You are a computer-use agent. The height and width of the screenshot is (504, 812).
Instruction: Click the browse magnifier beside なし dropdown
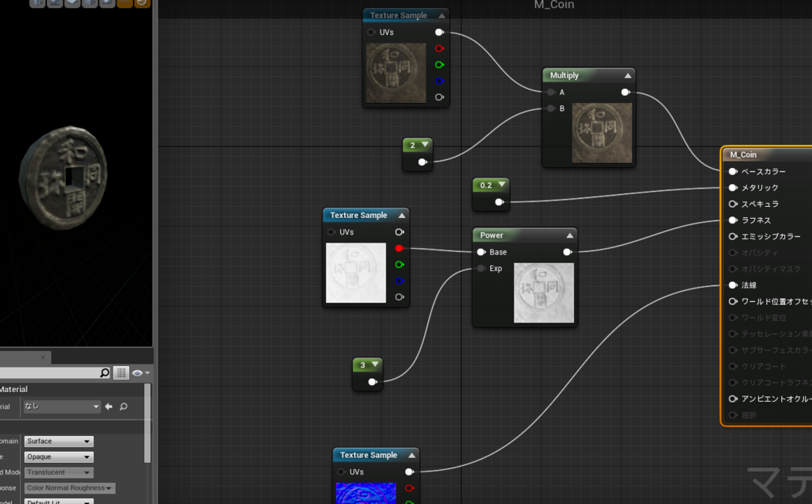(124, 407)
